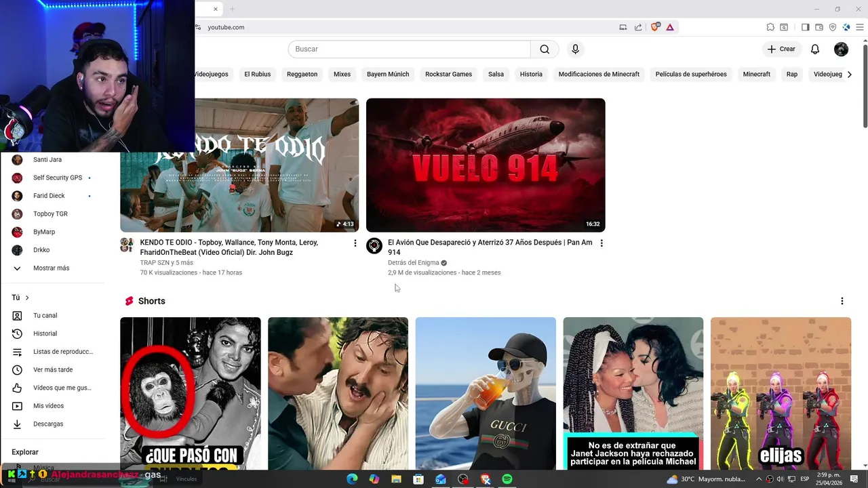Click the magnifier search button
The width and height of the screenshot is (868, 488).
(545, 49)
